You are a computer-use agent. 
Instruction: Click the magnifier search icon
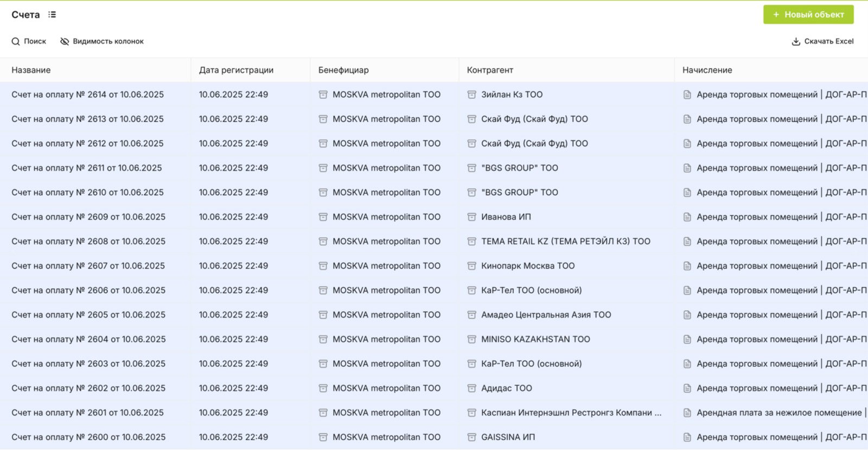pyautogui.click(x=16, y=41)
